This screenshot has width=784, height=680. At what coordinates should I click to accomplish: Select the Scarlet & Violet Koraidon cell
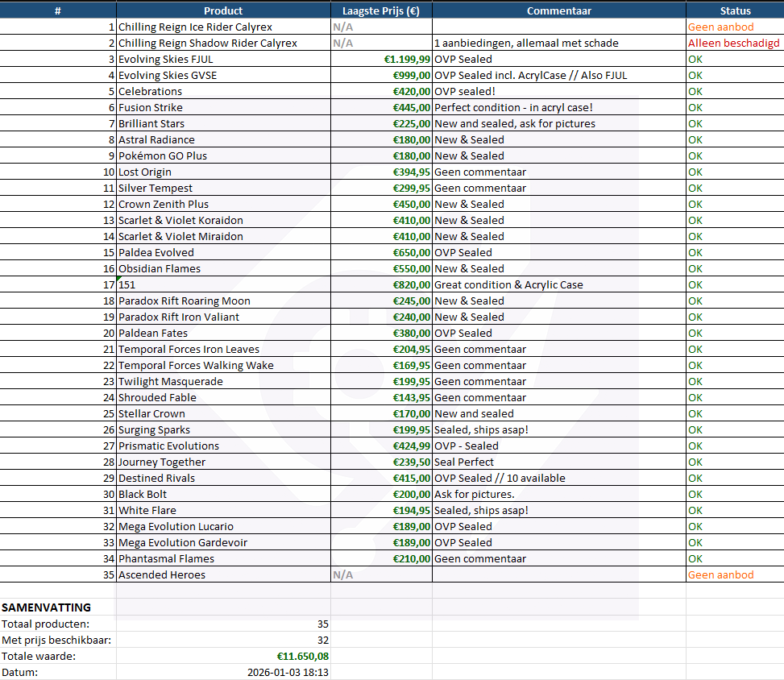pyautogui.click(x=223, y=220)
